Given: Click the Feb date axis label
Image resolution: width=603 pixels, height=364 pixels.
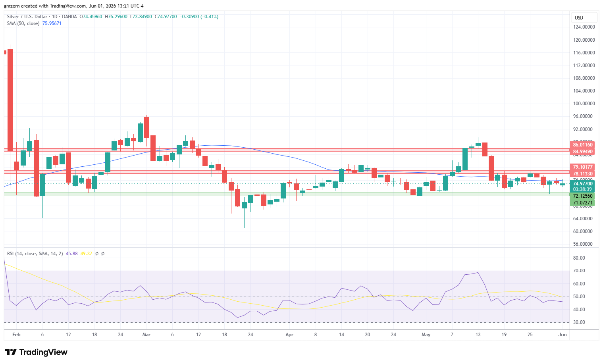Looking at the screenshot, I should tap(16, 335).
